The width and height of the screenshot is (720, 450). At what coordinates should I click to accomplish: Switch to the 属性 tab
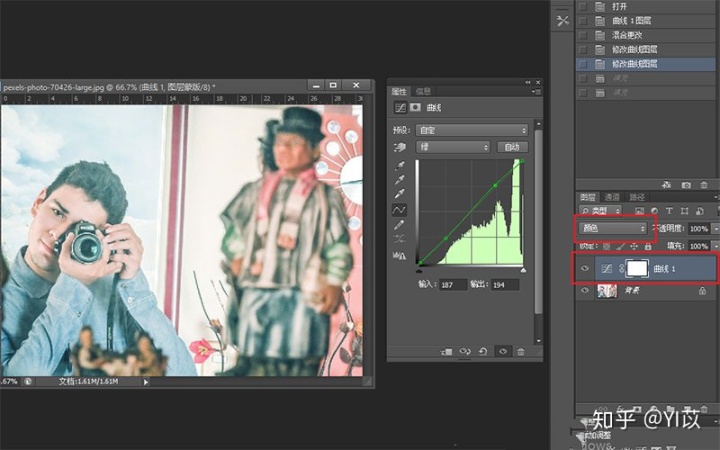click(399, 91)
